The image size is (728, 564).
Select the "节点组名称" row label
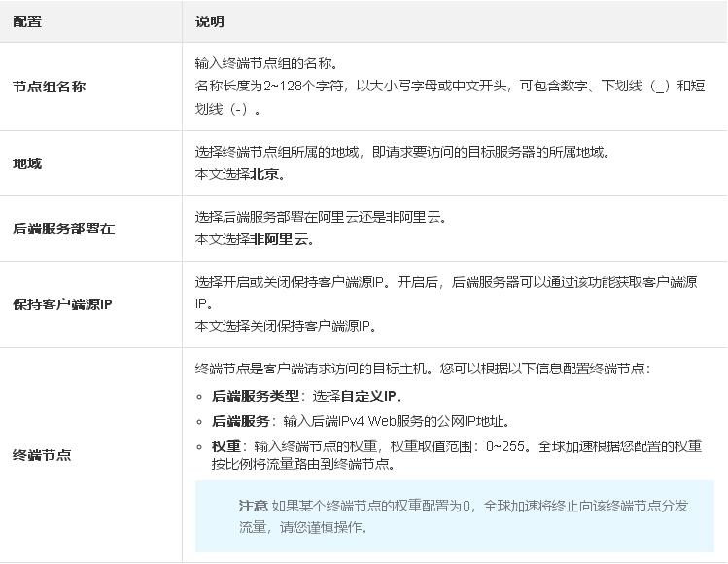(x=49, y=87)
